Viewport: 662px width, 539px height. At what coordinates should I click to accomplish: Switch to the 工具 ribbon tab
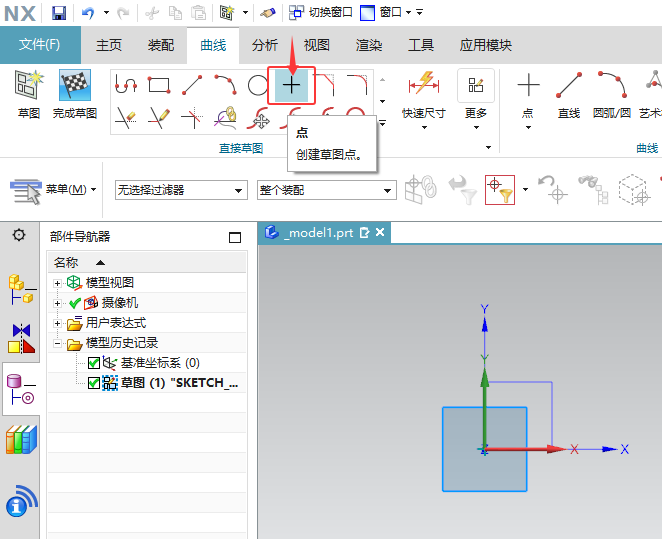point(421,45)
